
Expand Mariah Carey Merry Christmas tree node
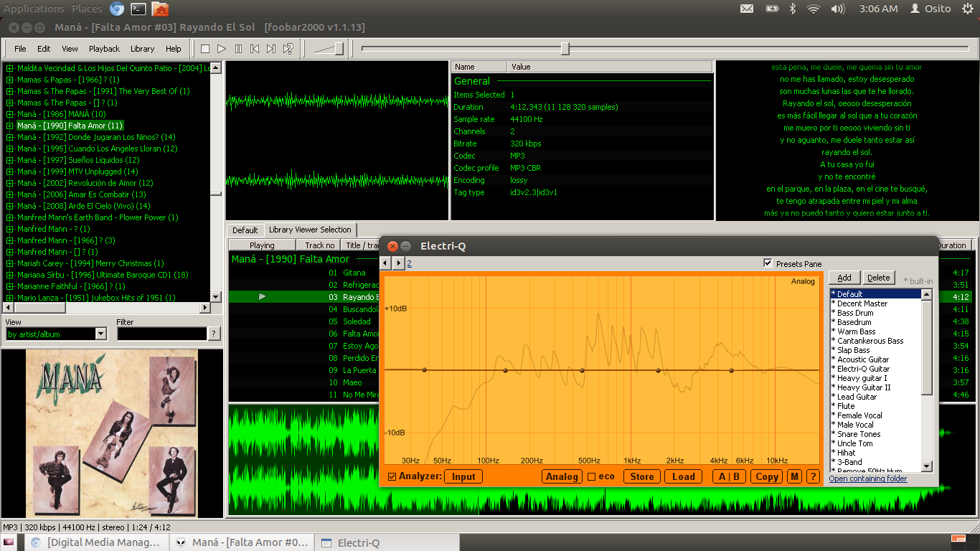click(x=10, y=263)
